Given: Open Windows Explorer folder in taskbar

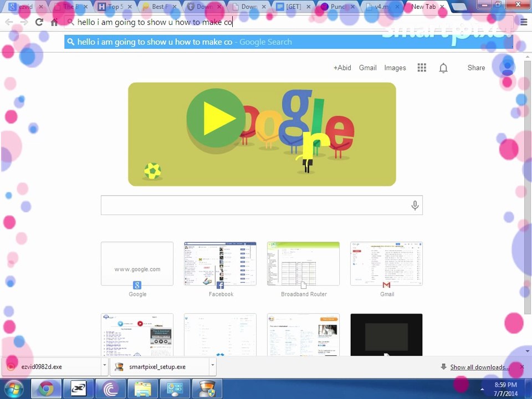Looking at the screenshot, I should (143, 389).
